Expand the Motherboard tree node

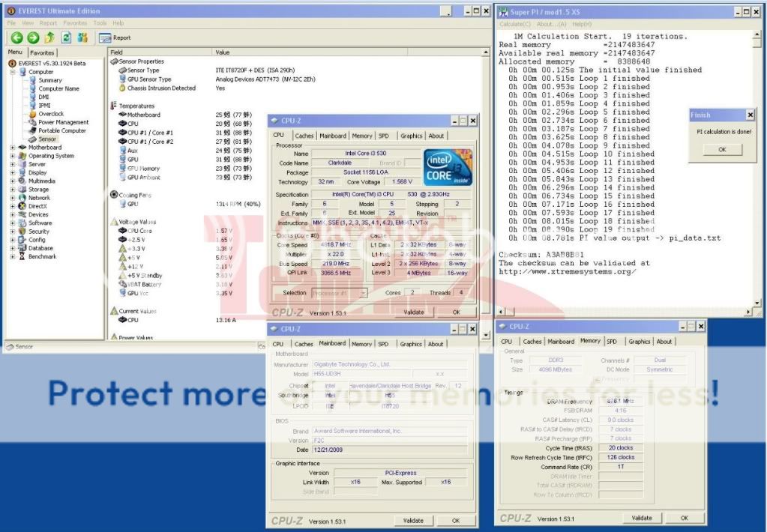click(13, 148)
